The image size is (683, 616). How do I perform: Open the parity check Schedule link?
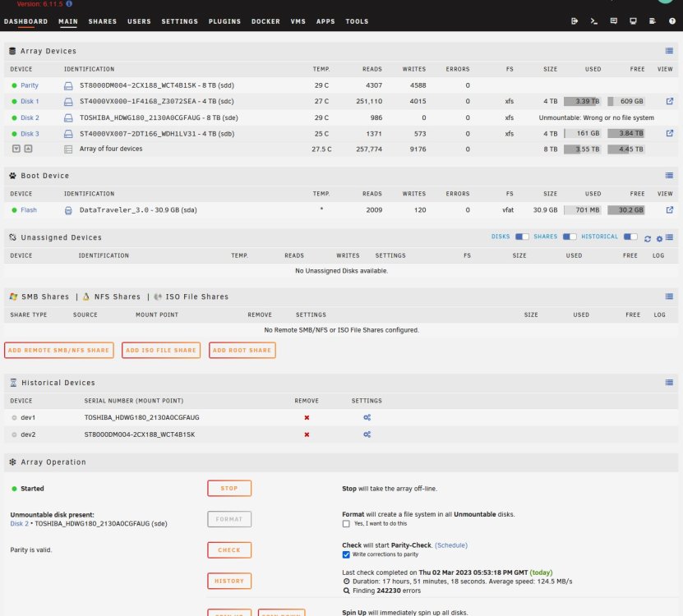[x=451, y=545]
